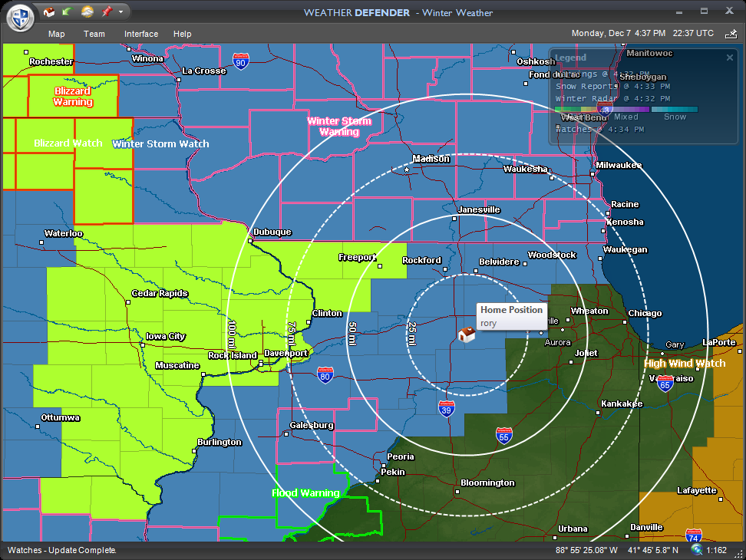
Task: Open the Interface menu
Action: pos(140,34)
